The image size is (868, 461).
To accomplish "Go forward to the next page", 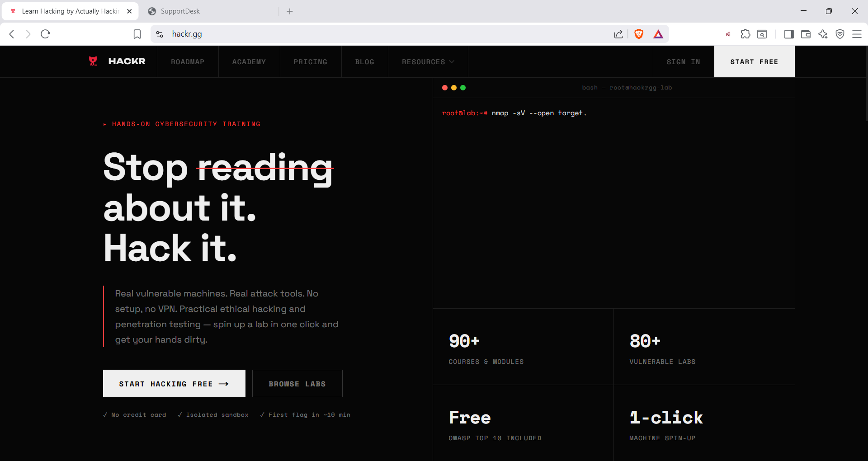I will pyautogui.click(x=28, y=34).
